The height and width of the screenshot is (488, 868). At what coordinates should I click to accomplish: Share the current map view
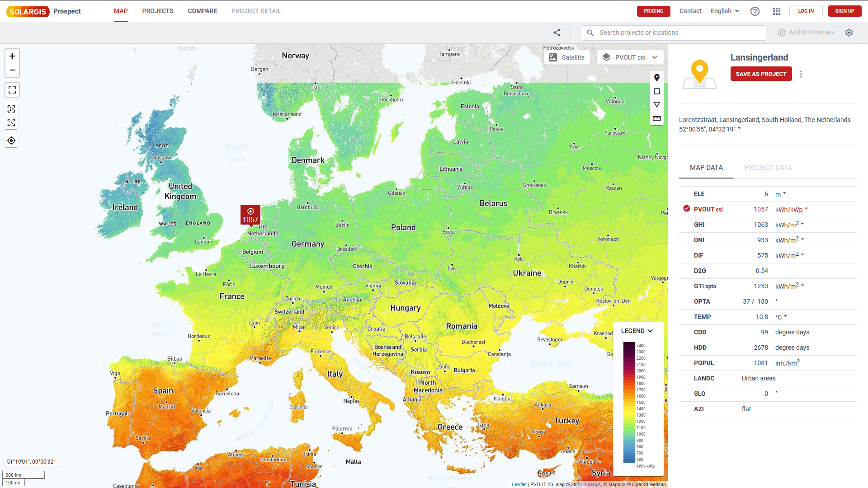(557, 33)
